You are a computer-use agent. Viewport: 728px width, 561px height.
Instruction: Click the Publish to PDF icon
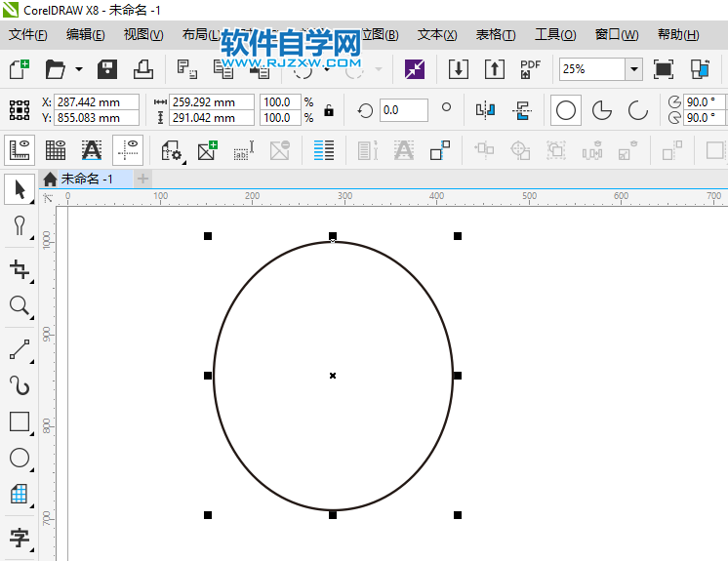point(530,69)
